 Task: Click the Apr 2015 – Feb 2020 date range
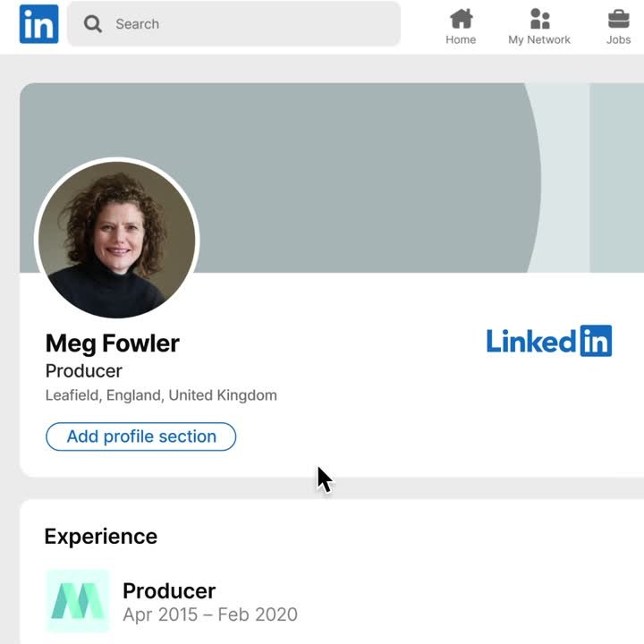[x=210, y=614]
